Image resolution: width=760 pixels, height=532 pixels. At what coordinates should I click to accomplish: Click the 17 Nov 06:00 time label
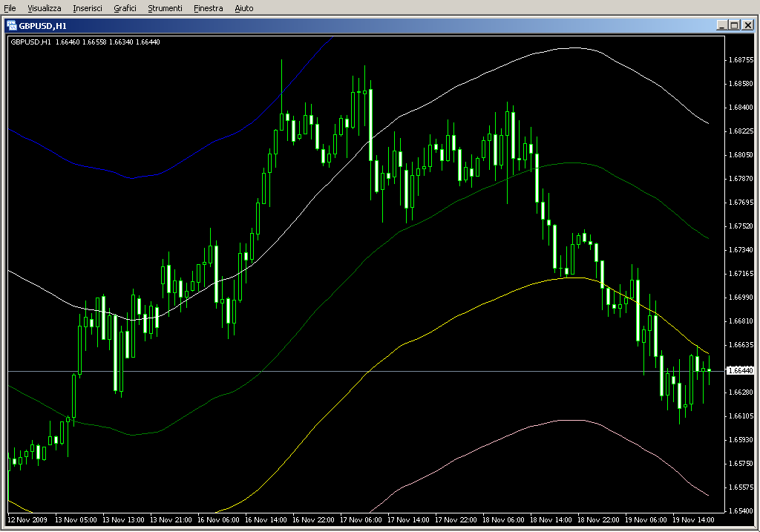(x=361, y=520)
